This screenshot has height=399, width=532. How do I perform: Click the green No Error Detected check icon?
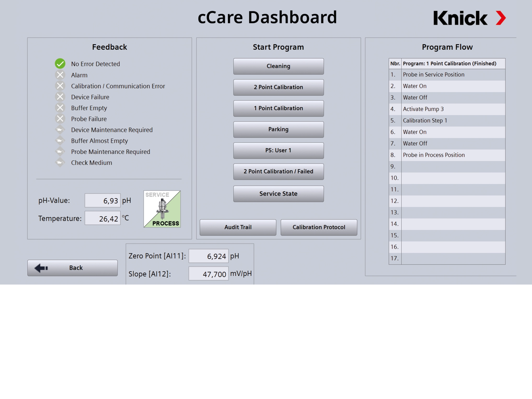click(x=60, y=63)
